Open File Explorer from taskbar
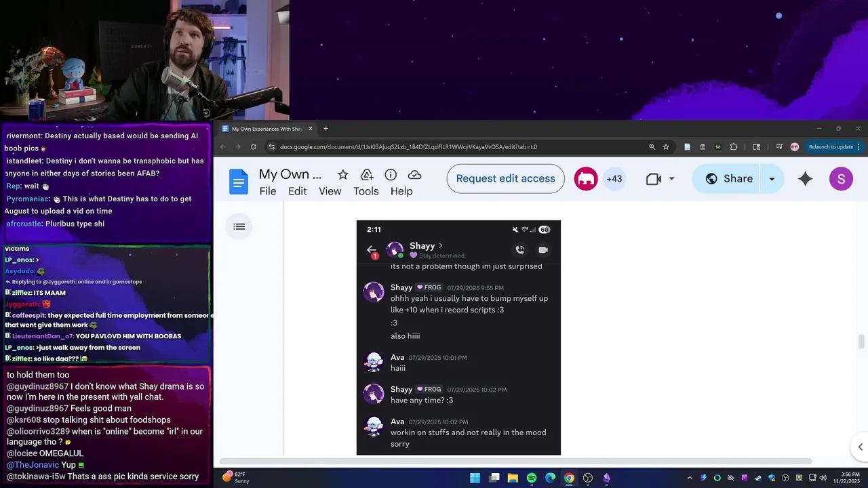 click(513, 478)
